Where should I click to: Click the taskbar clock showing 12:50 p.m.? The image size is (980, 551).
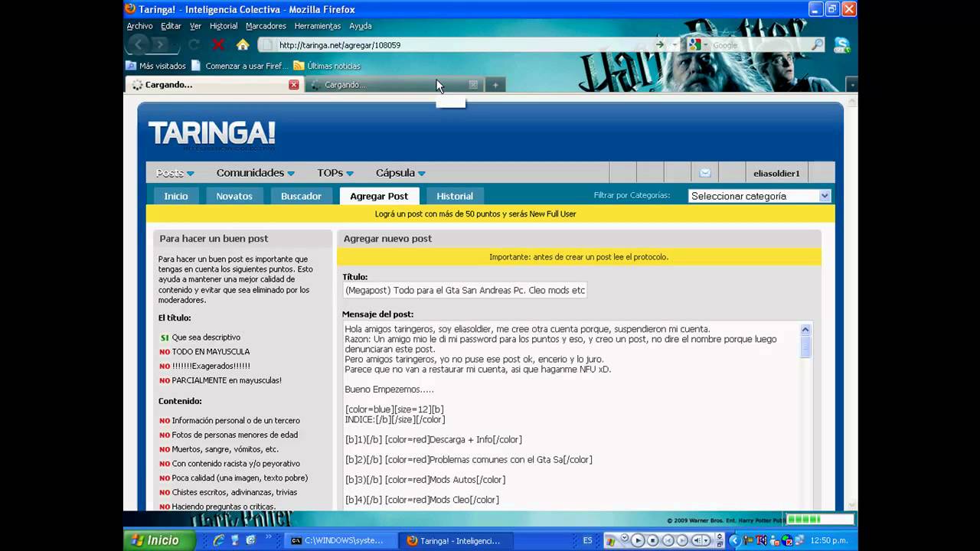[828, 540]
